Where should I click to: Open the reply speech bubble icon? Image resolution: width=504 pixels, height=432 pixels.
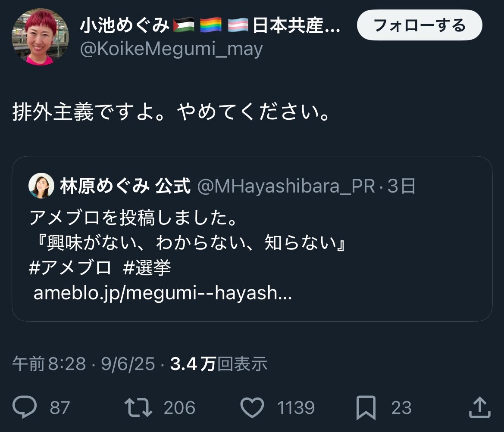pyautogui.click(x=25, y=407)
